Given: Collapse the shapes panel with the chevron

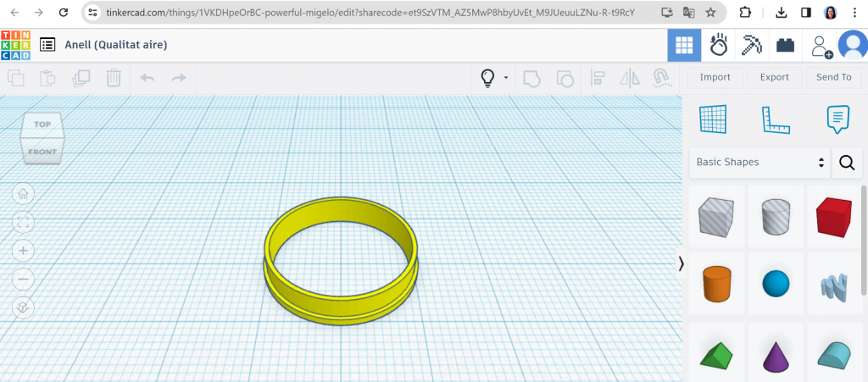Looking at the screenshot, I should coord(682,264).
